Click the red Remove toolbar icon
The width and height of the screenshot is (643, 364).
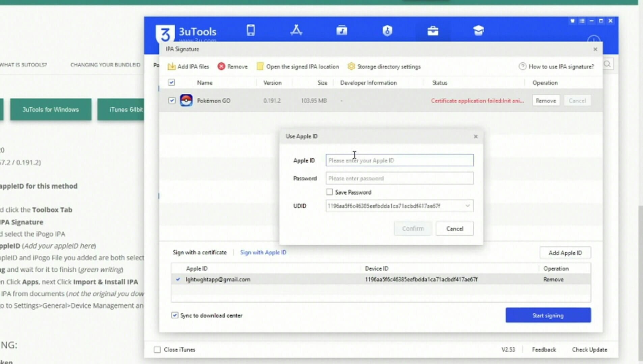(x=221, y=66)
